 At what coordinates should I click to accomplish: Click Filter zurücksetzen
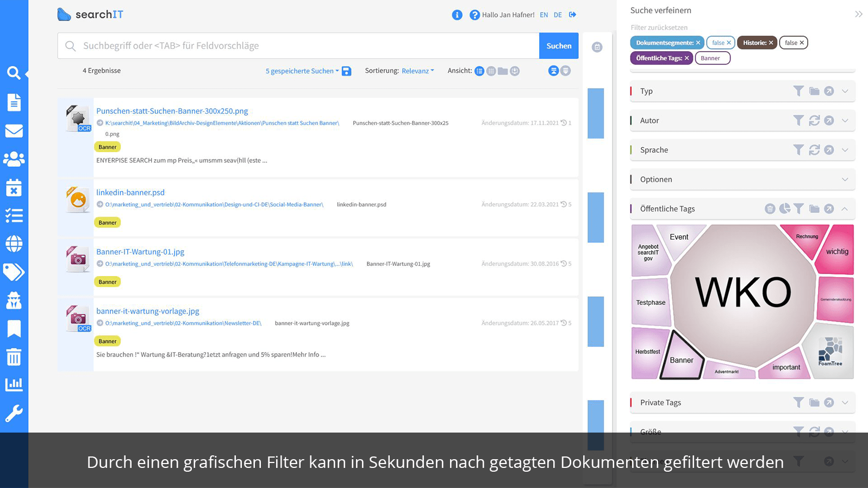[x=659, y=27]
